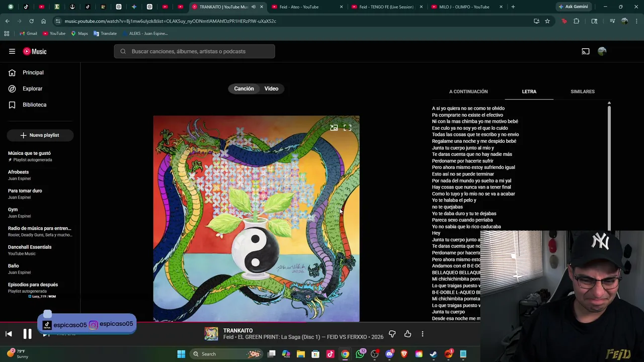The width and height of the screenshot is (644, 362).
Task: Open Maps bookmark
Action: click(79, 33)
